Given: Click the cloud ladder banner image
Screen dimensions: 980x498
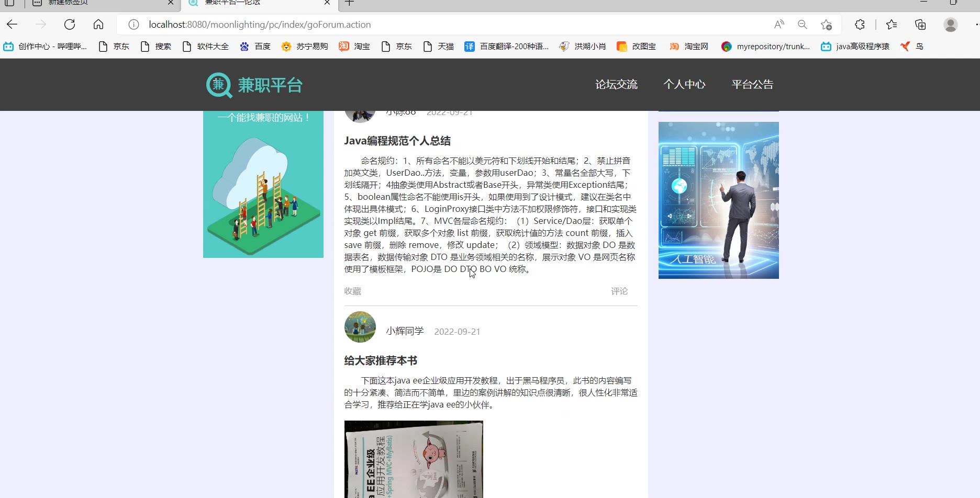Looking at the screenshot, I should [263, 184].
